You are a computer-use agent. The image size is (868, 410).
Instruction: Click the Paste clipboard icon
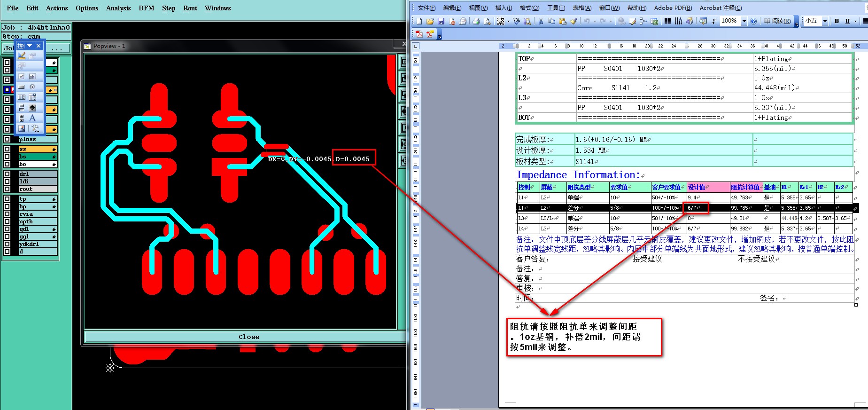coord(562,21)
